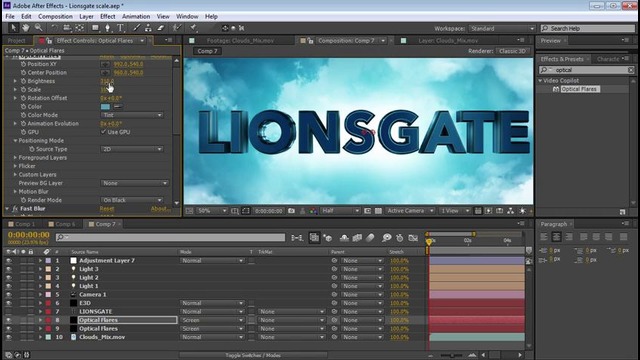Click Toggle Switches / Modes button
Screen dimensions: 640x360
(253, 355)
